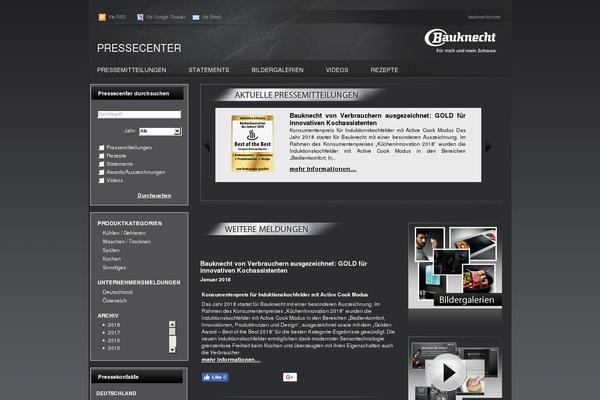Open the Weitere Meldungen article headline
Viewport: 600px width, 400px height.
click(x=284, y=267)
